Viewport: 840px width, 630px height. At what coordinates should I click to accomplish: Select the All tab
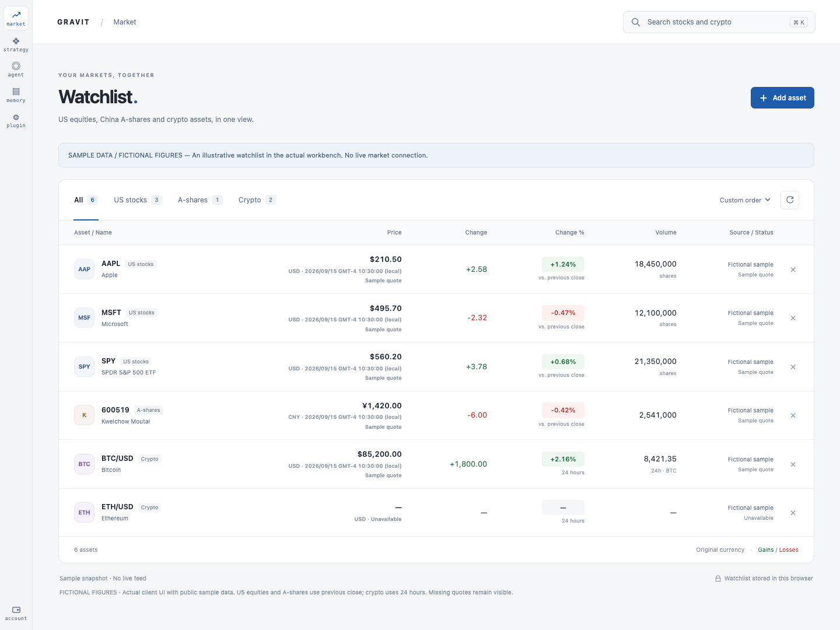[x=86, y=200]
